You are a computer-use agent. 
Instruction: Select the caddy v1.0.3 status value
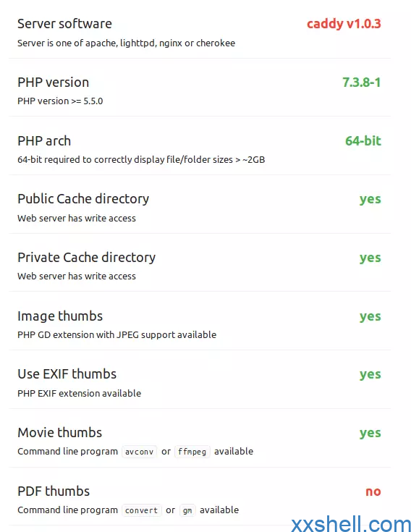pyautogui.click(x=344, y=24)
